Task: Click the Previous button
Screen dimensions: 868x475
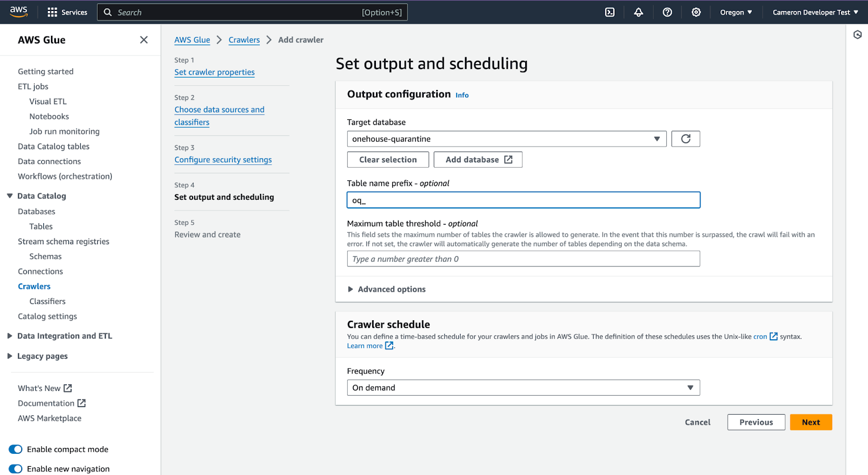Action: click(756, 422)
